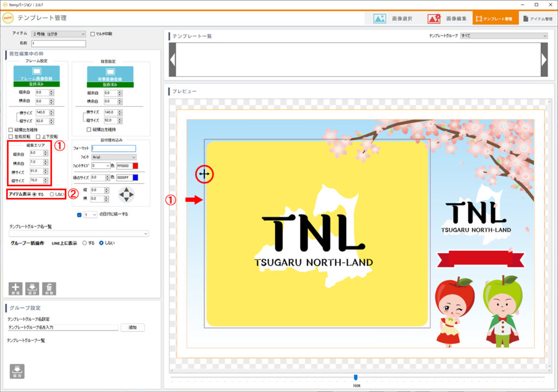The height and width of the screenshot is (392, 558).
Task: Click the red font color swatch
Action: 136,165
